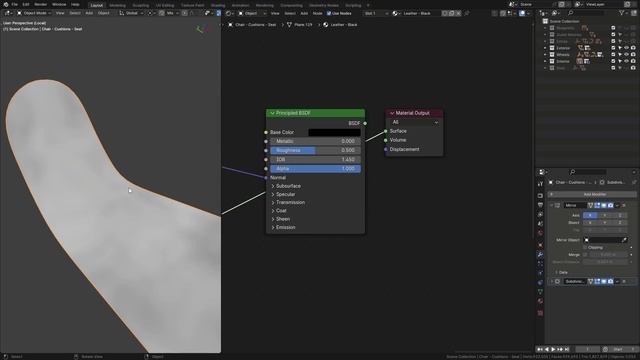This screenshot has width=640, height=360.
Task: Open the Object Mode dropdown in viewport
Action: click(x=34, y=13)
